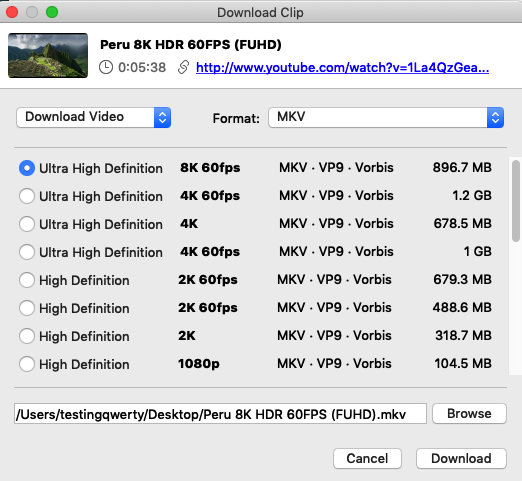Click the Peru video thumbnail

[x=48, y=55]
